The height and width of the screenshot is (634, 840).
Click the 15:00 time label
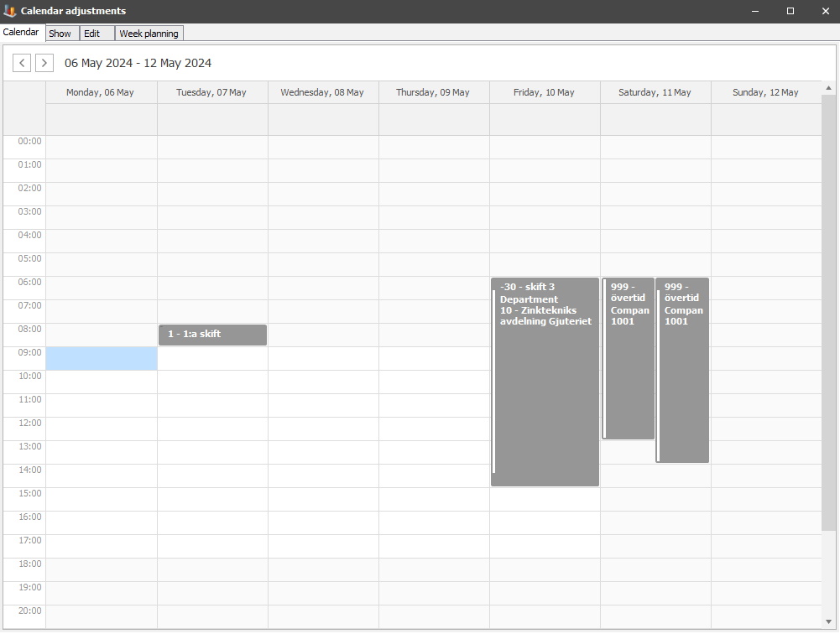29,493
